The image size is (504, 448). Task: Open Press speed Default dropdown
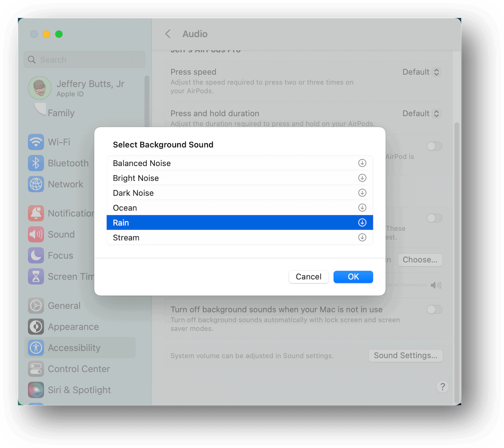coord(421,72)
